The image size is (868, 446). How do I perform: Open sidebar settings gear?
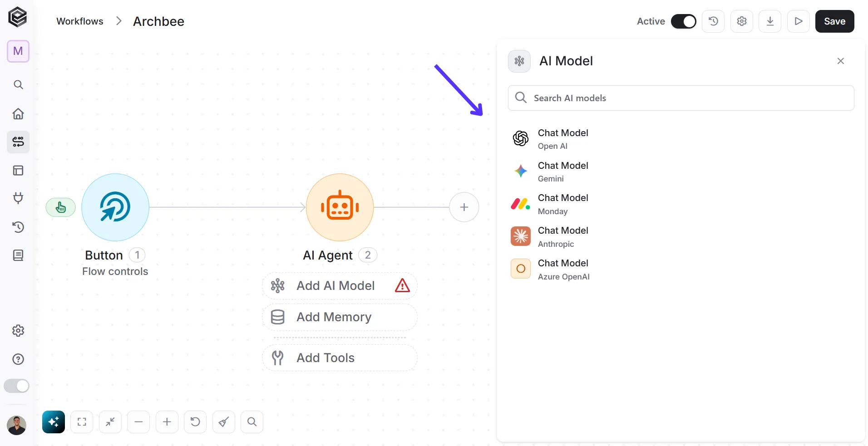pos(18,331)
